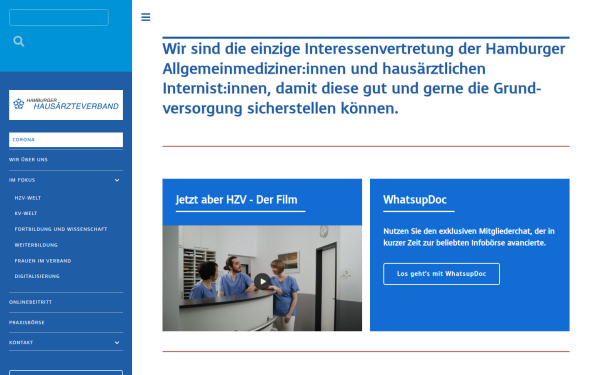Open Fortbildung und Wissenschaft submenu
The image size is (600, 375).
(61, 229)
